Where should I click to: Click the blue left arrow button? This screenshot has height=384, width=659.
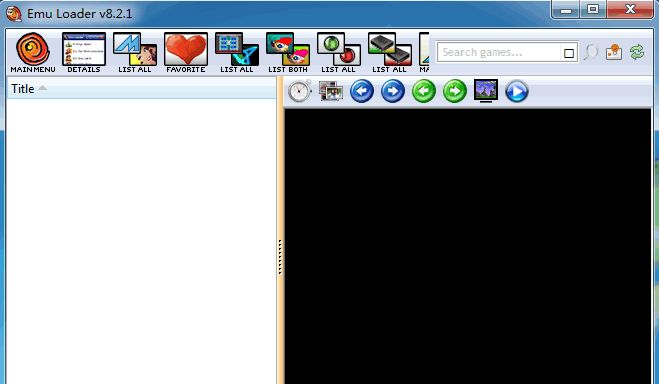[x=362, y=91]
